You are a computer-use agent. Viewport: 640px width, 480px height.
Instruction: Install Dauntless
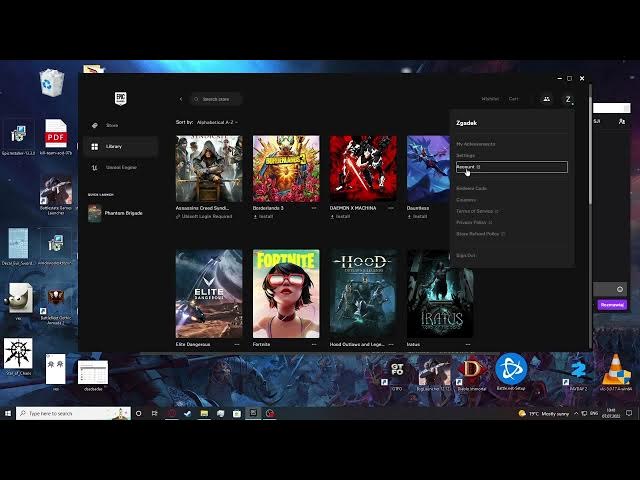click(x=417, y=216)
